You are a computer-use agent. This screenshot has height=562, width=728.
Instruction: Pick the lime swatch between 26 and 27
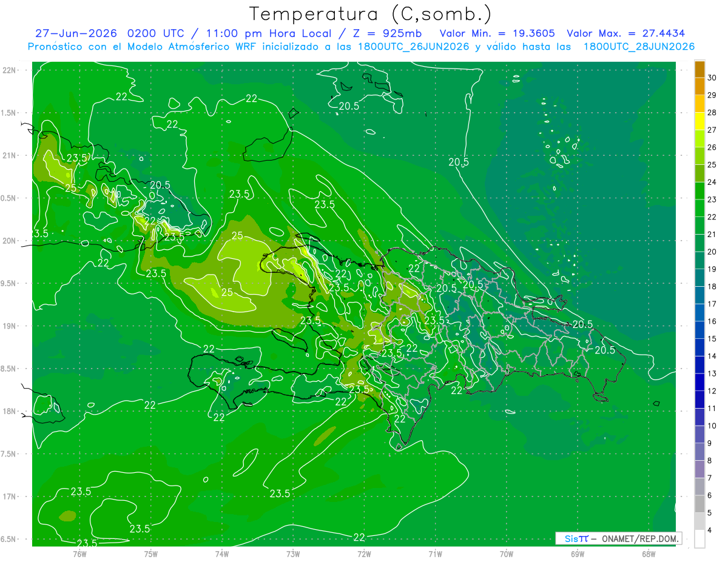[x=699, y=139]
